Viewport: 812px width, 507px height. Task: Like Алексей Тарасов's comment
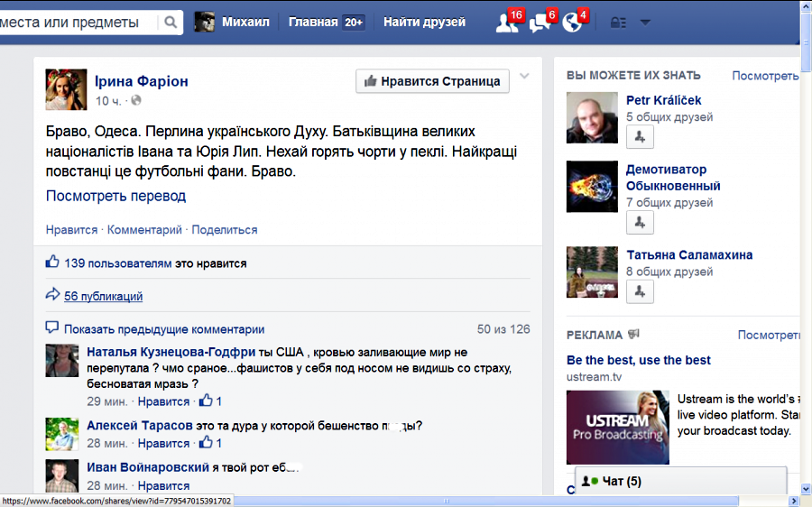pos(163,444)
